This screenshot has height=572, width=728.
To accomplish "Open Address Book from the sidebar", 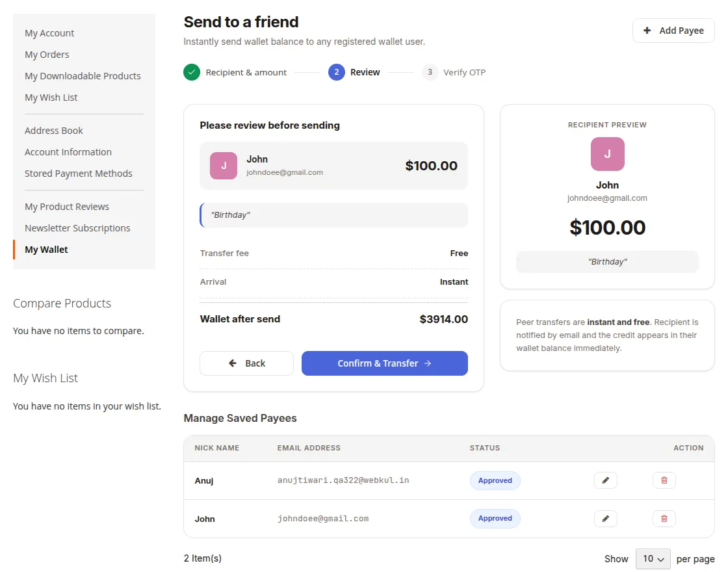I will pyautogui.click(x=54, y=131).
